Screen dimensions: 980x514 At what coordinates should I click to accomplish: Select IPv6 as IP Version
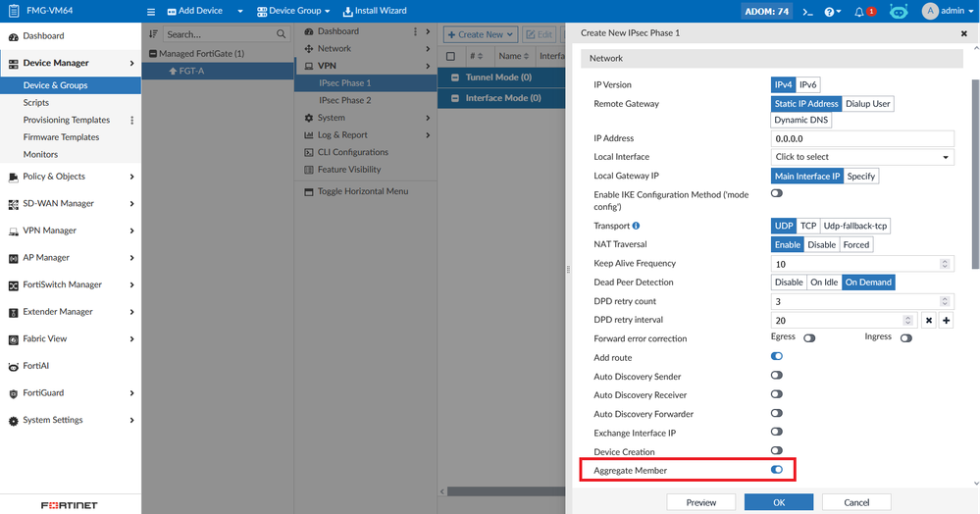pos(807,84)
